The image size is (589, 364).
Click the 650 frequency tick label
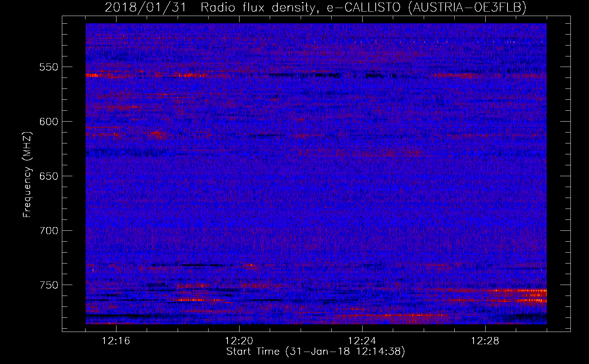tap(49, 176)
